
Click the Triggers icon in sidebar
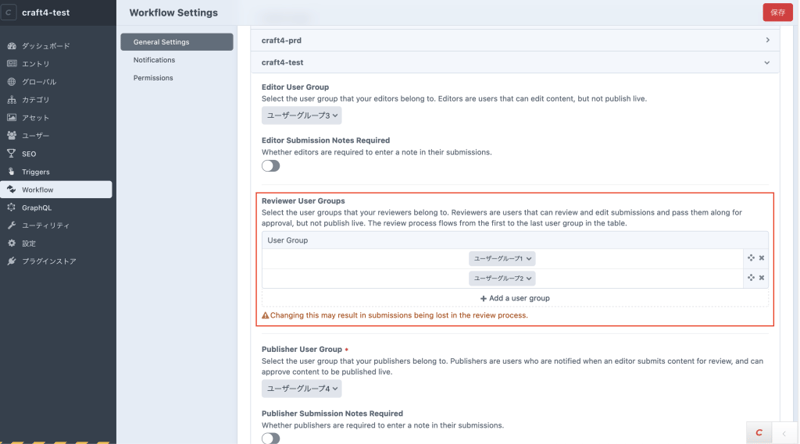pyautogui.click(x=12, y=172)
